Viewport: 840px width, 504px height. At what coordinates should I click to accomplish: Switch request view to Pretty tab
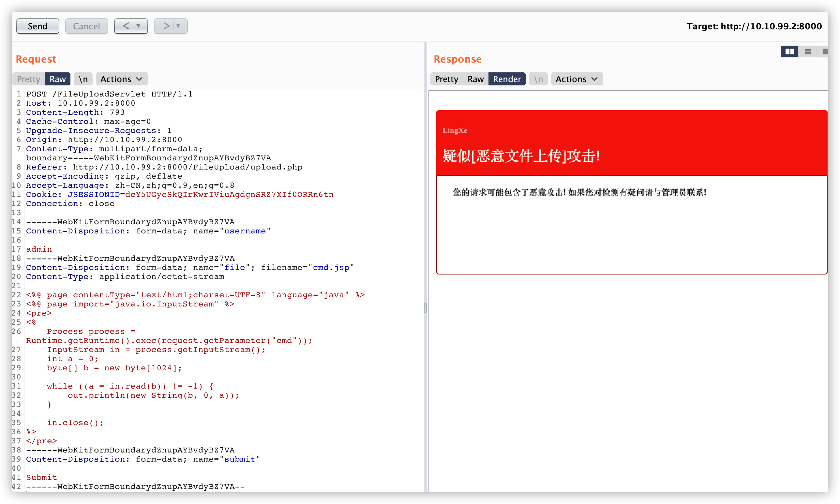coord(28,79)
